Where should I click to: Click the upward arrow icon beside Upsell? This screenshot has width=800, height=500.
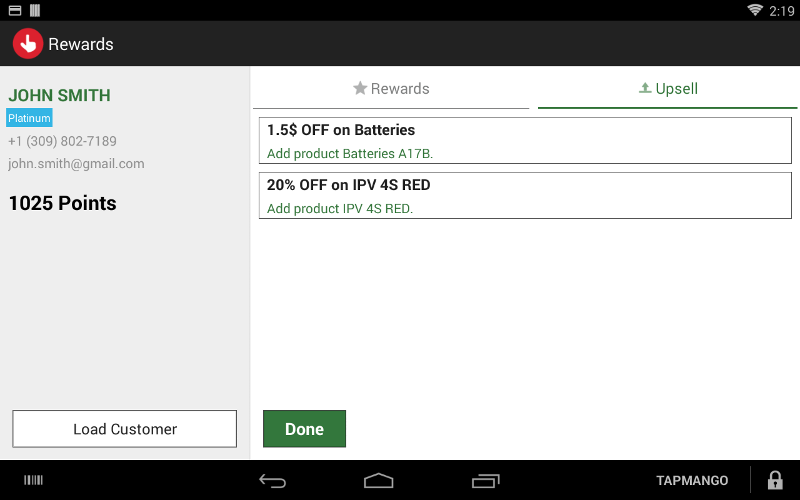pyautogui.click(x=645, y=89)
